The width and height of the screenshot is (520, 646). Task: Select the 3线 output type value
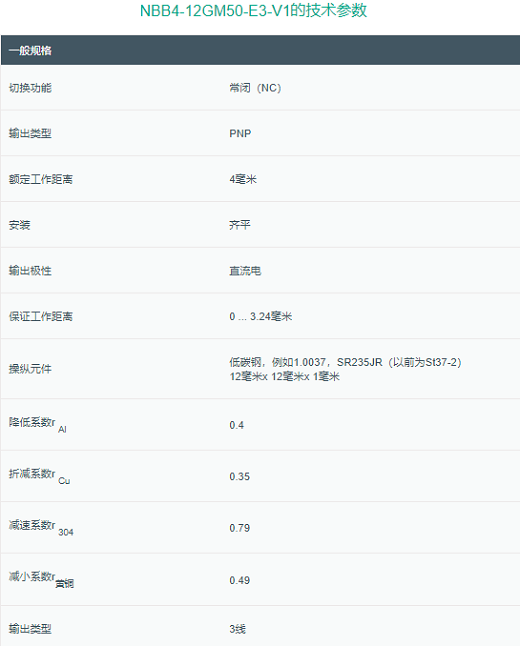[x=238, y=629]
